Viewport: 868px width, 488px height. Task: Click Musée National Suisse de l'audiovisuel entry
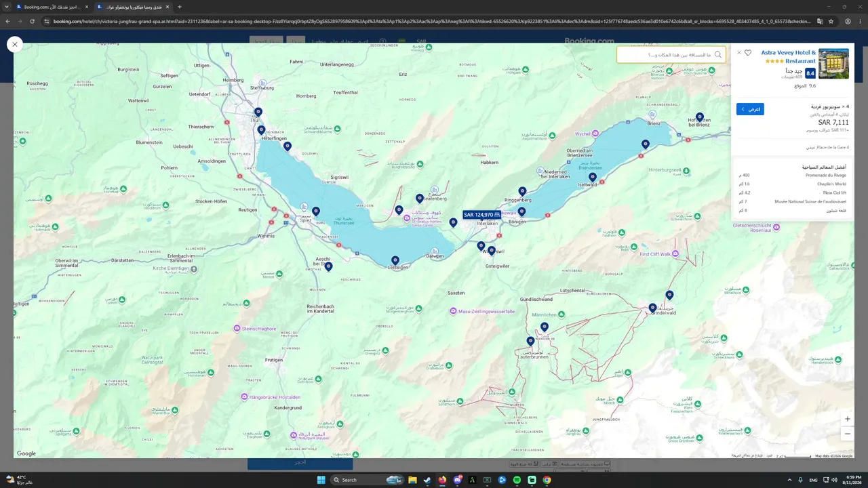tap(811, 202)
